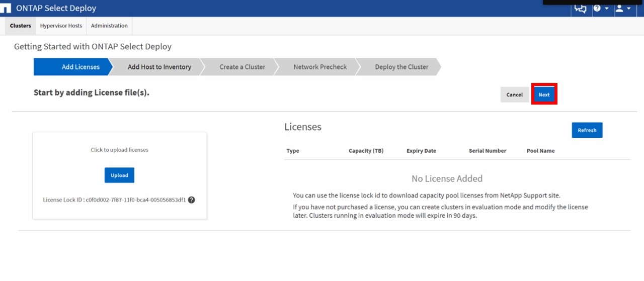The height and width of the screenshot is (281, 644).
Task: Select the Create a Cluster step
Action: click(x=242, y=67)
